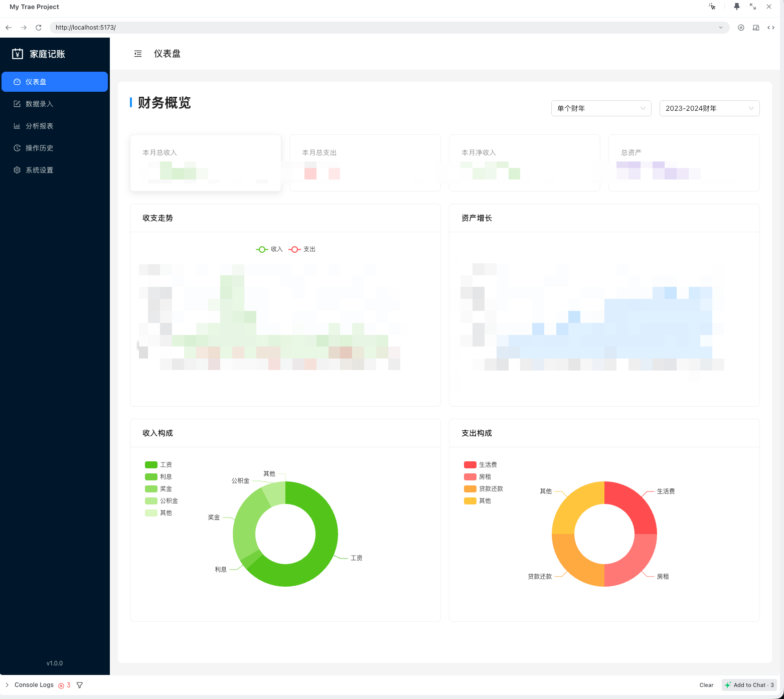Toggle 工资 legend in income chart
784x699 pixels.
tap(159, 465)
